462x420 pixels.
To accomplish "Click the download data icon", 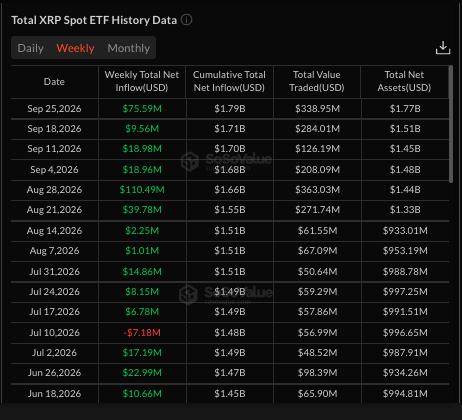I will coord(443,48).
